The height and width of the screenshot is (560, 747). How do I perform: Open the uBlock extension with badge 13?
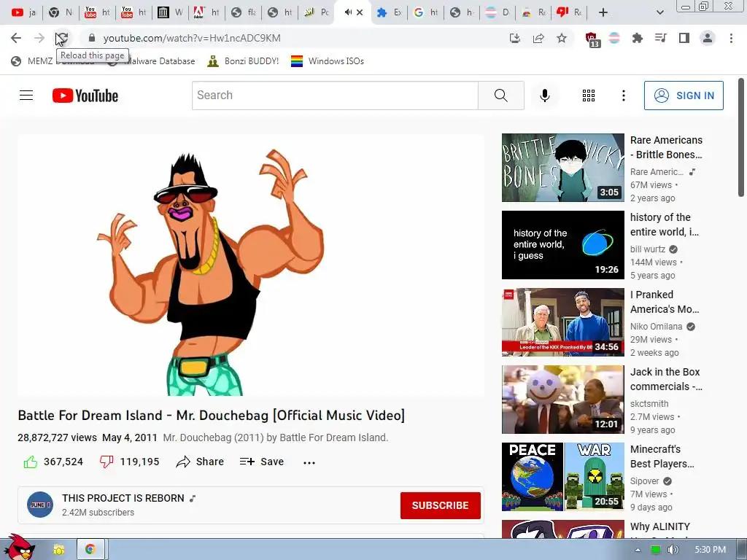592,39
